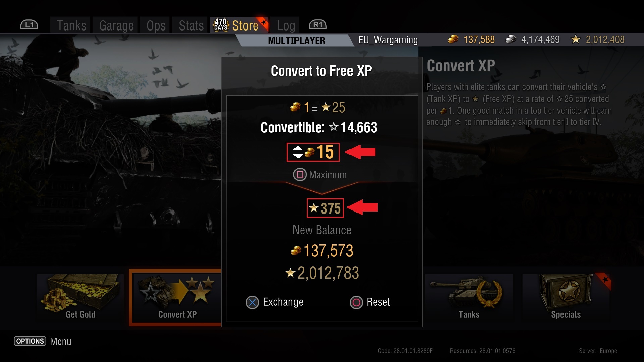644x362 pixels.
Task: Click the silver credits balance icon
Action: point(511,40)
